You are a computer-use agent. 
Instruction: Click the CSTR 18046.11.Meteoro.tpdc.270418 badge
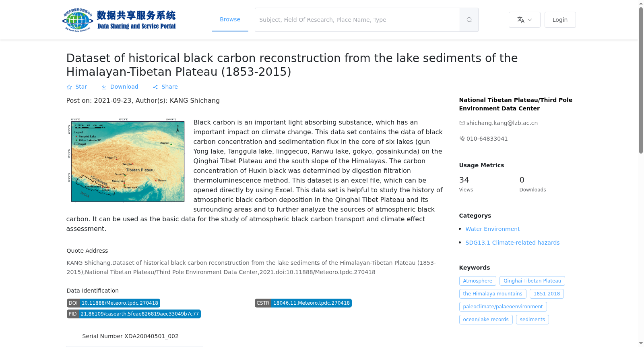point(303,303)
